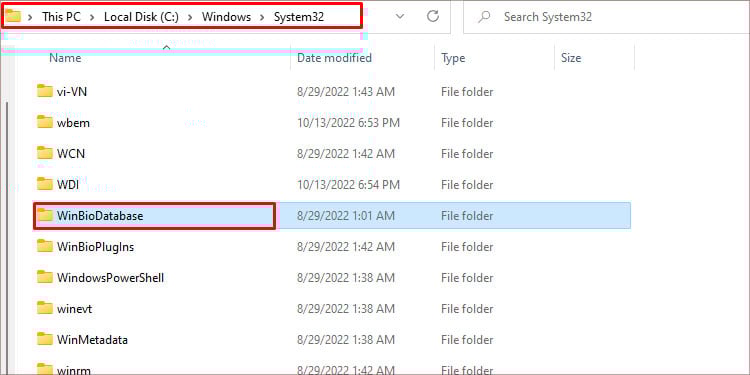
Task: Click the WinMetadata folder icon
Action: coord(44,340)
